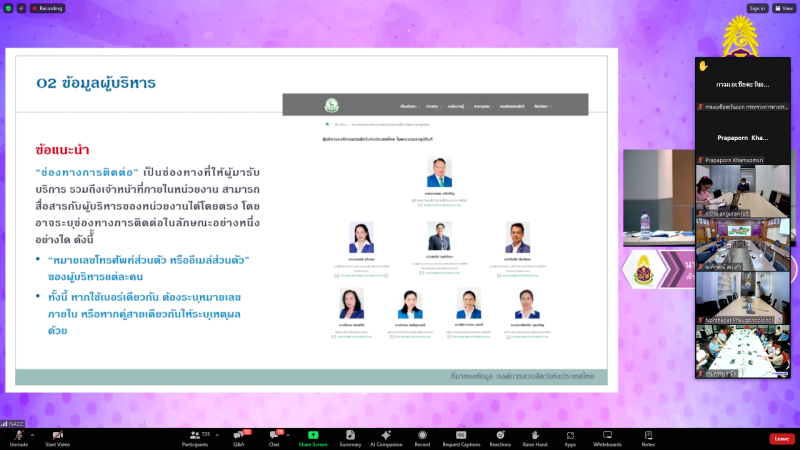The height and width of the screenshot is (450, 800).
Task: Start Video from the camera button
Action: pos(57,437)
